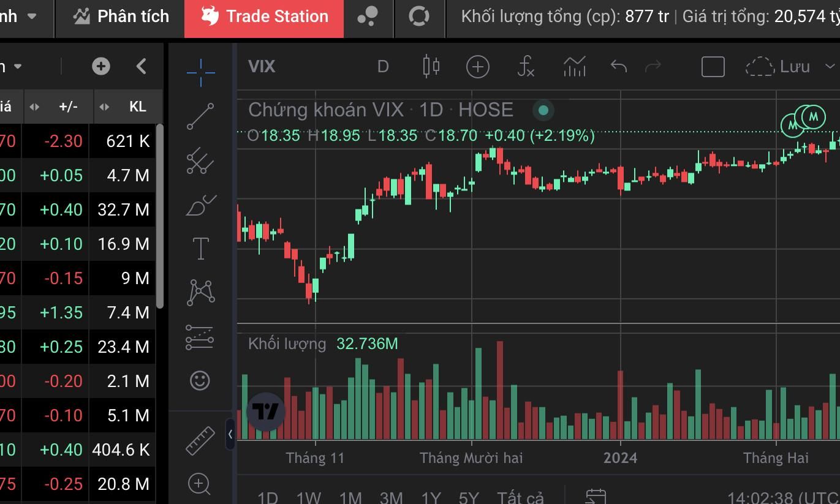
Task: Click the green market status dot
Action: (543, 111)
